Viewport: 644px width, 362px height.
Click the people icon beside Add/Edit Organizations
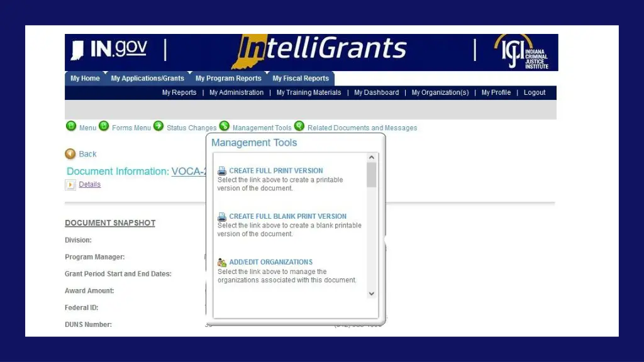coord(222,262)
